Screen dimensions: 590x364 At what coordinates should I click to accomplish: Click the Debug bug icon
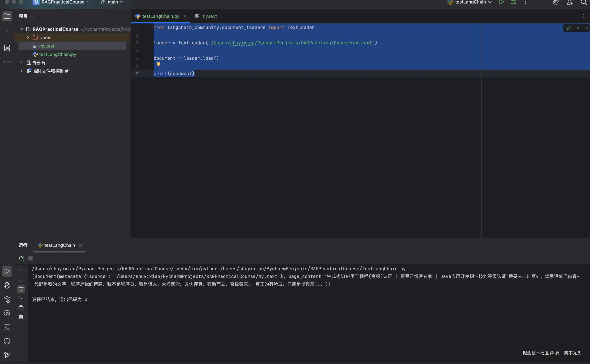[513, 2]
